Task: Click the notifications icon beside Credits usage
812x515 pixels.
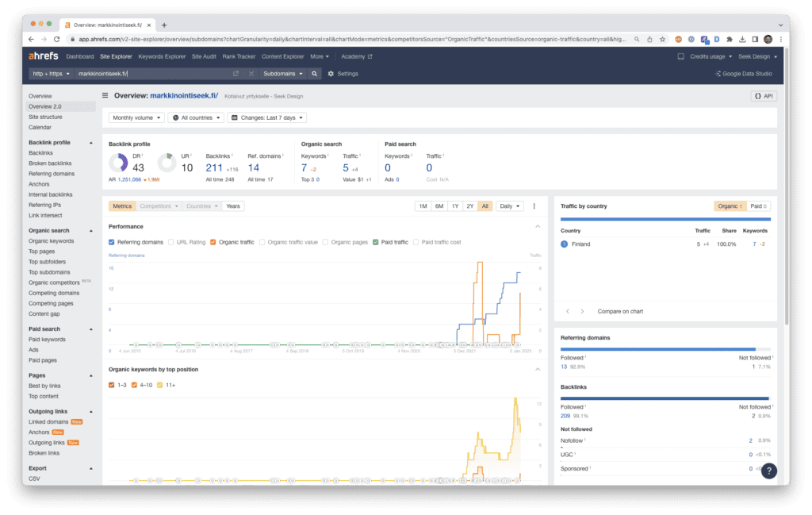Action: tap(681, 56)
